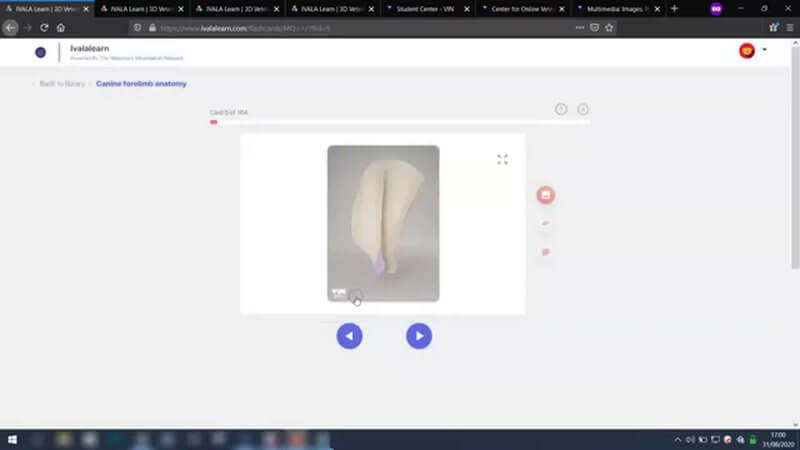This screenshot has width=800, height=450.
Task: Open the Canine forelimb anatomy breadcrumb
Action: pos(141,84)
